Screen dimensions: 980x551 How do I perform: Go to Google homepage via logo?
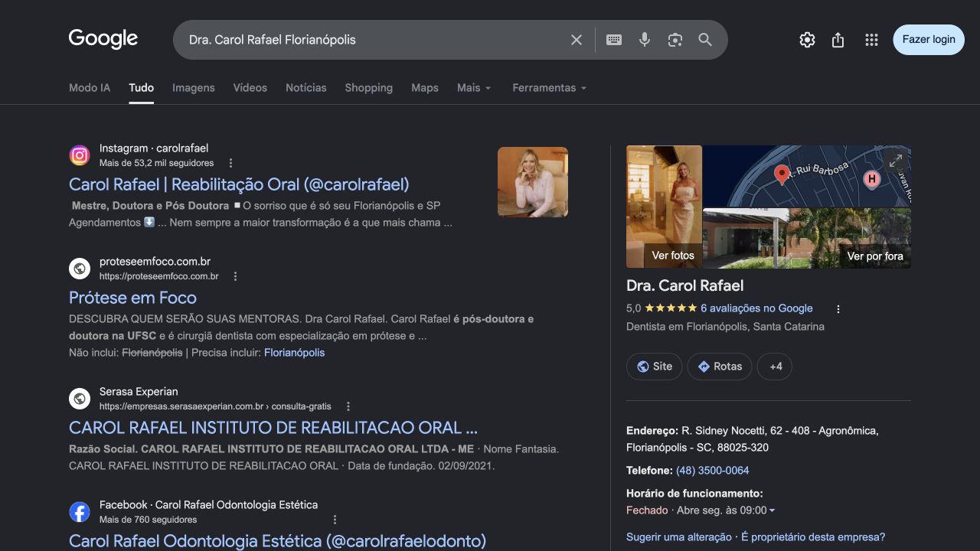(103, 39)
